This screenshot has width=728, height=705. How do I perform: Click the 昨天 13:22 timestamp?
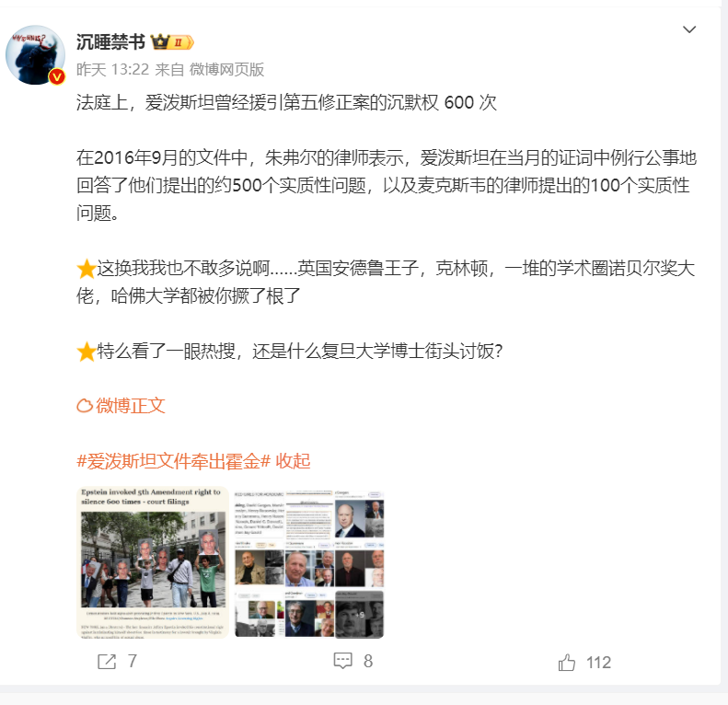(x=113, y=70)
